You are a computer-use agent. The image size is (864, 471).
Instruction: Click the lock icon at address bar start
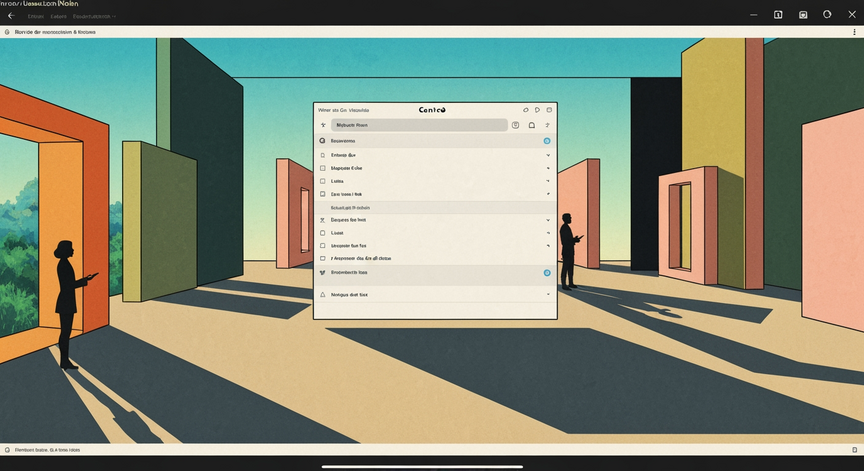coord(7,32)
